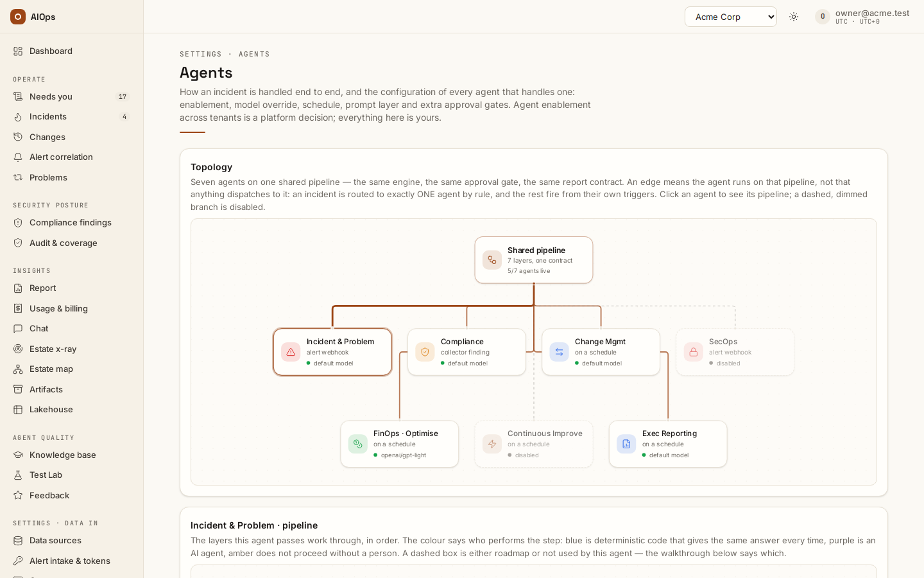Click the Usage & billing icon
Viewport: 924px width, 578px height.
pyautogui.click(x=18, y=309)
